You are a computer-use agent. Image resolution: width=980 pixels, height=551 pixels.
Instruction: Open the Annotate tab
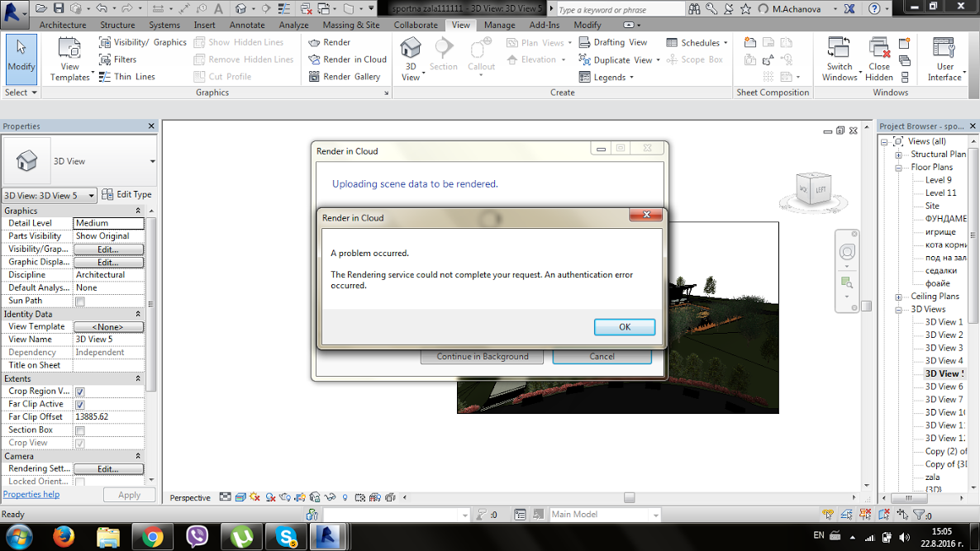click(x=247, y=25)
